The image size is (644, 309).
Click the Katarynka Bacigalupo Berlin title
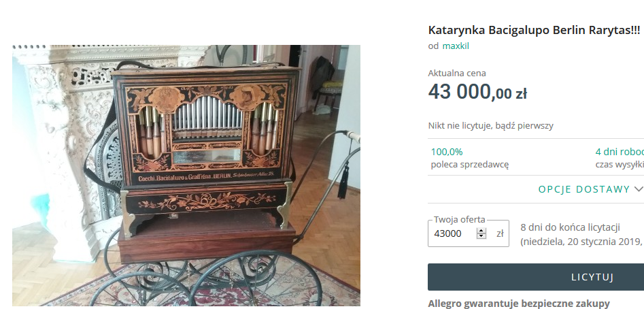(x=534, y=30)
